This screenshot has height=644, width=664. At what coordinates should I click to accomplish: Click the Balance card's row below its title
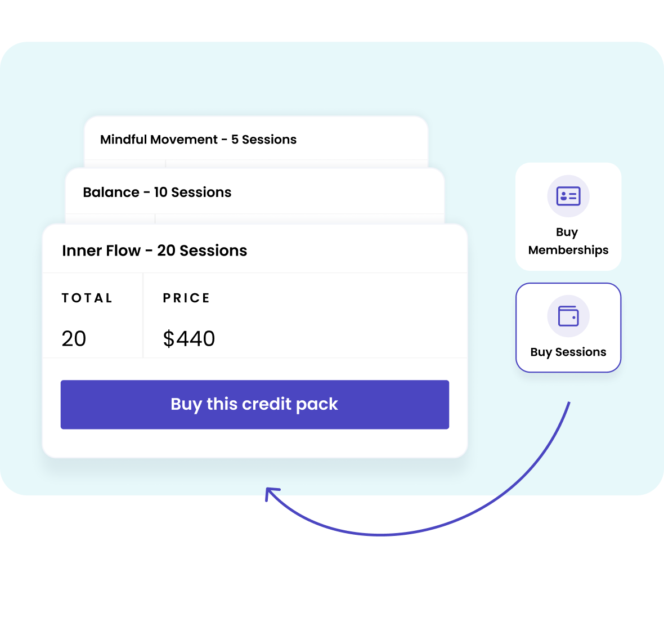[298, 219]
